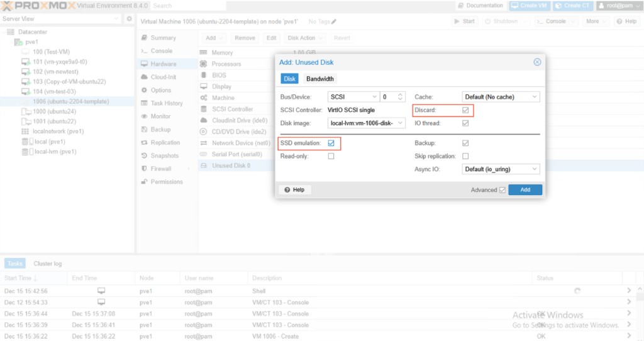Select the Disk tab in the dialog
This screenshot has height=341, width=644.
[x=289, y=79]
